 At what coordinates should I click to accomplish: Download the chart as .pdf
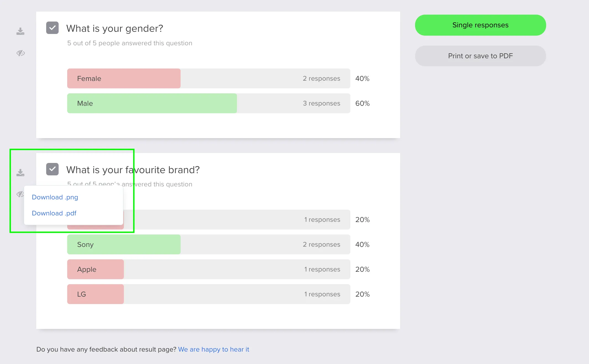54,213
